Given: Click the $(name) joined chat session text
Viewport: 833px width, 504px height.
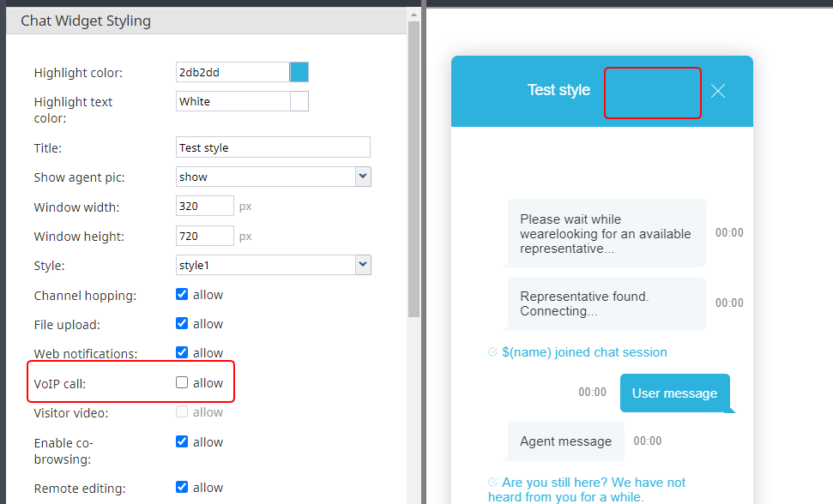Looking at the screenshot, I should pos(584,352).
